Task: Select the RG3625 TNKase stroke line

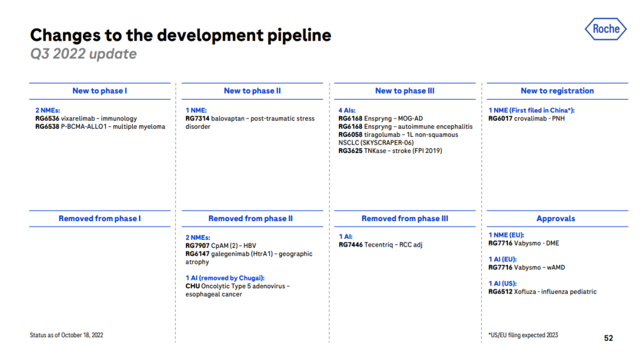Action: click(390, 151)
